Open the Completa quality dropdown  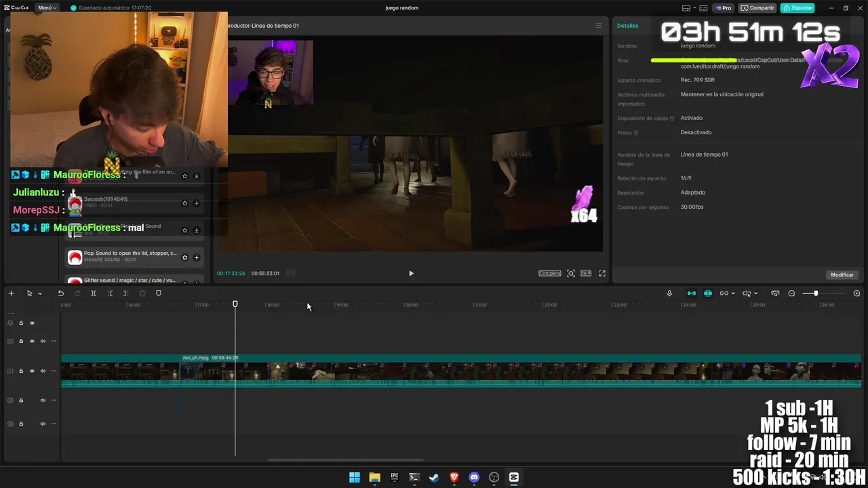(x=550, y=273)
